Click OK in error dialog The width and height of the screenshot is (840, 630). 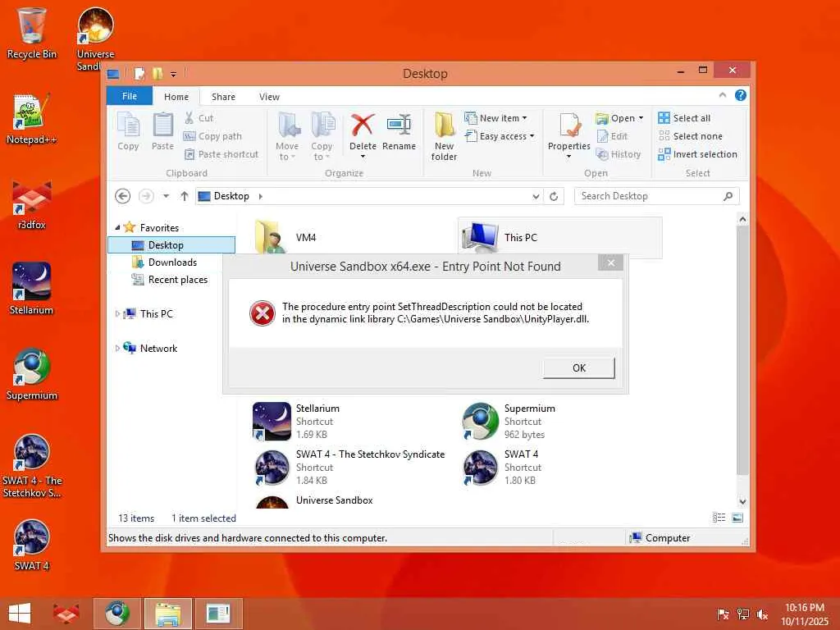(578, 368)
